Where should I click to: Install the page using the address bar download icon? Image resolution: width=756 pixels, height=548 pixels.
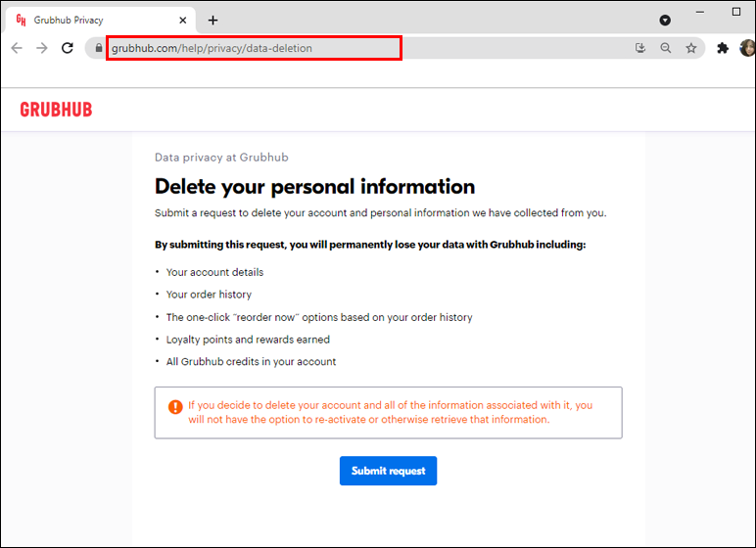click(640, 48)
